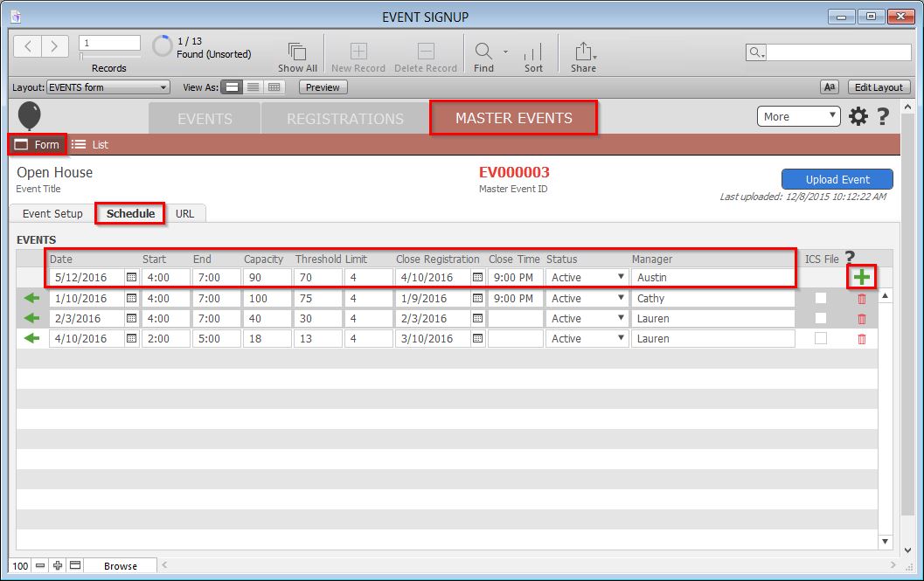Click the Sort records icon
Viewport: 924px width, 581px height.
(533, 52)
